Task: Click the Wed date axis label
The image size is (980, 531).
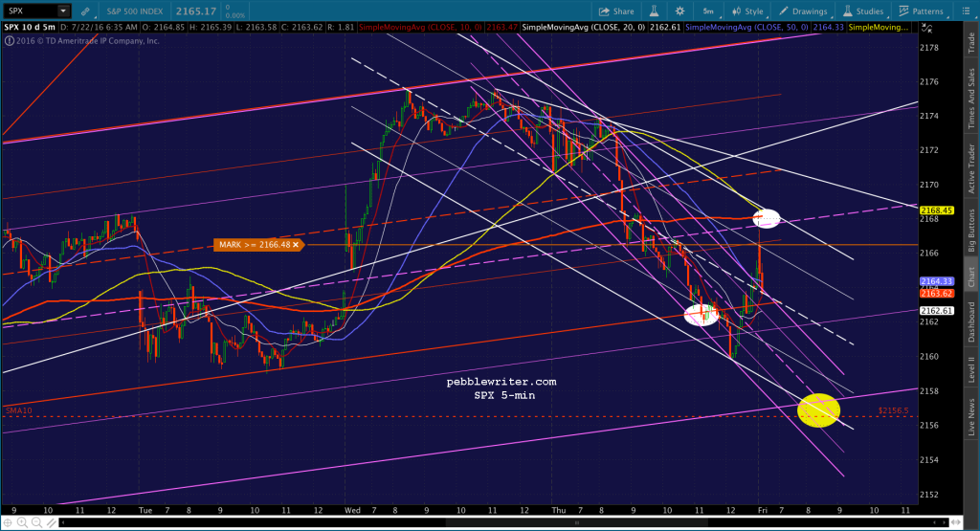Action: pyautogui.click(x=352, y=510)
